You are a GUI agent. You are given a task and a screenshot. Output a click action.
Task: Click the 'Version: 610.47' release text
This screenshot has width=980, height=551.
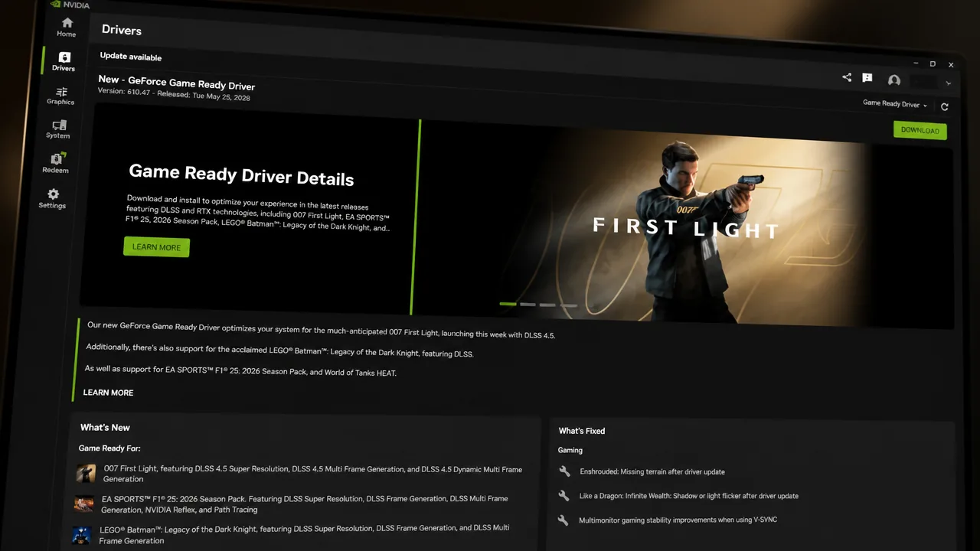coord(174,94)
